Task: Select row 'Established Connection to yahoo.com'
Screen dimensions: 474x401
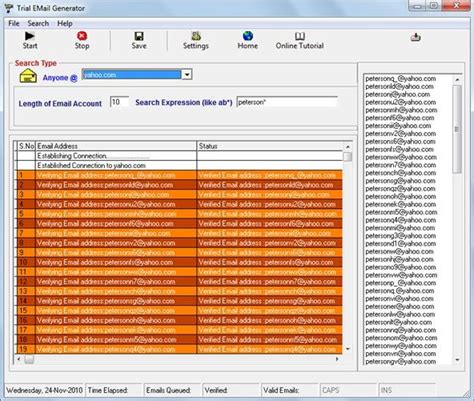Action: click(180, 165)
